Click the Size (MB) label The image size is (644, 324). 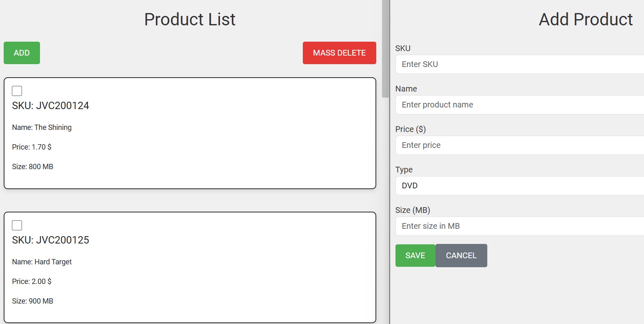click(413, 210)
